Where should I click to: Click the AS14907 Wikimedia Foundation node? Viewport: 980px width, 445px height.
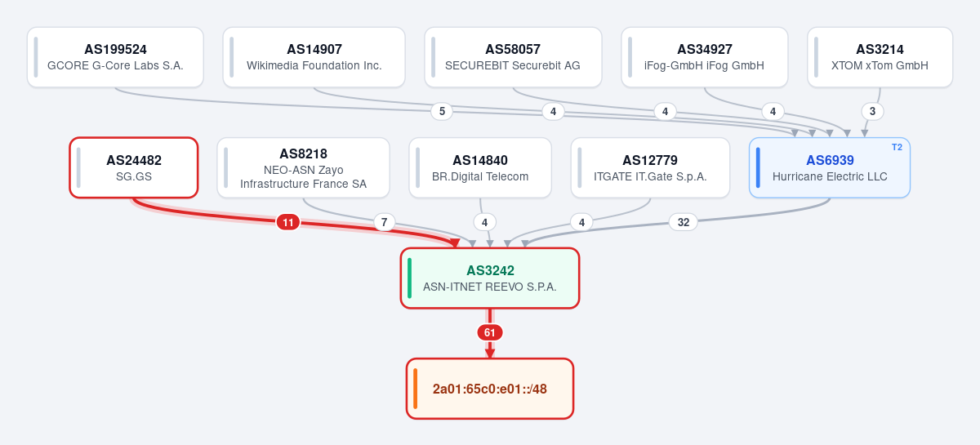[x=314, y=57]
